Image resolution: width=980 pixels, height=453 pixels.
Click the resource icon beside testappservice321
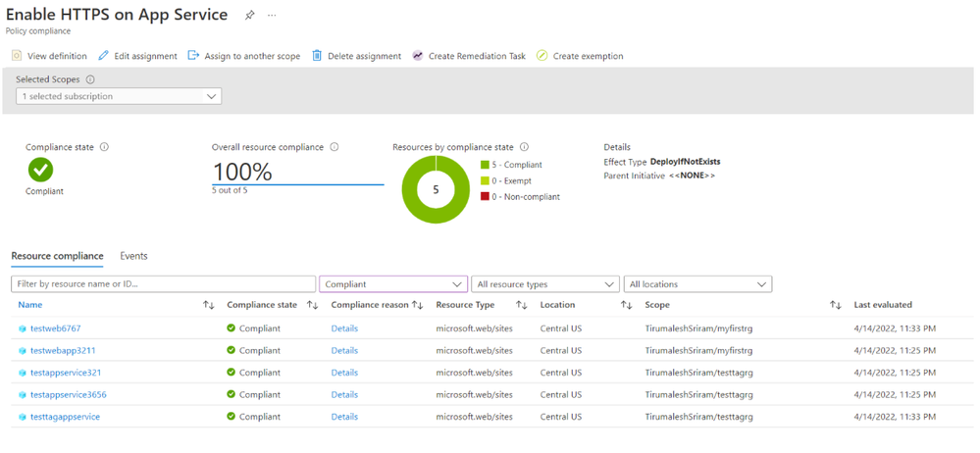pyautogui.click(x=23, y=373)
